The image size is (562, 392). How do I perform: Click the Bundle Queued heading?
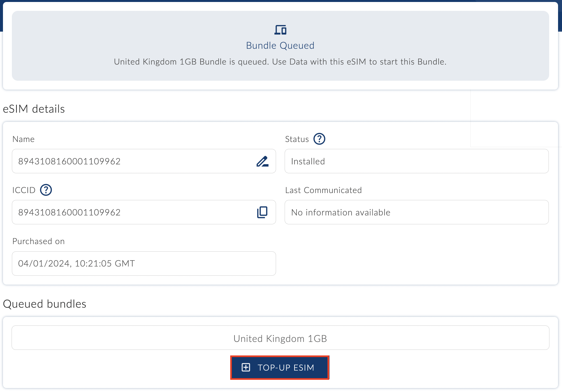click(x=280, y=45)
